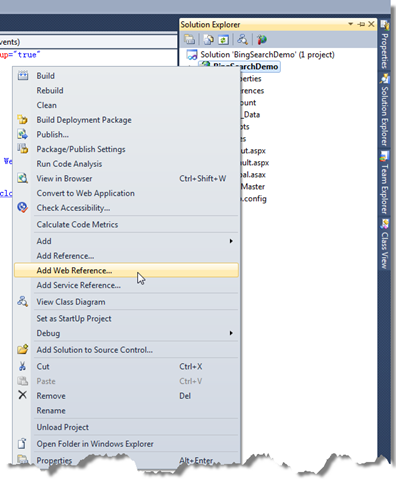Expand the Add submenu arrow
This screenshot has width=396, height=480.
coord(231,241)
